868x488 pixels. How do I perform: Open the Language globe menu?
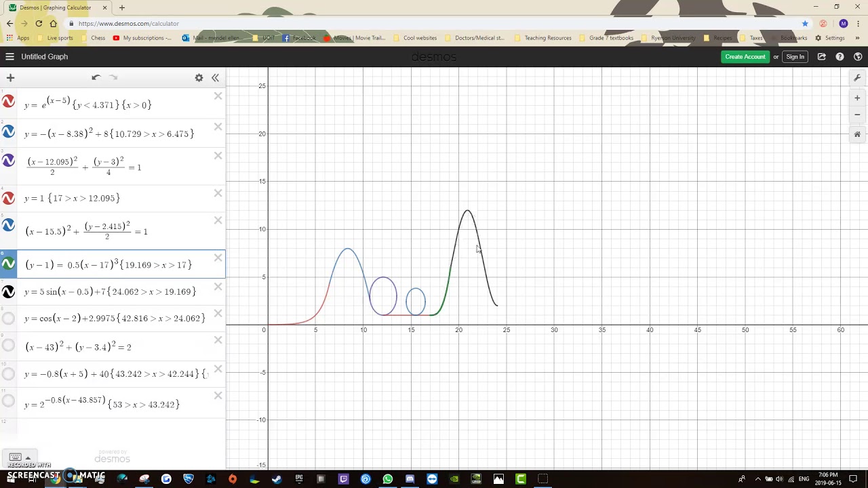[857, 57]
